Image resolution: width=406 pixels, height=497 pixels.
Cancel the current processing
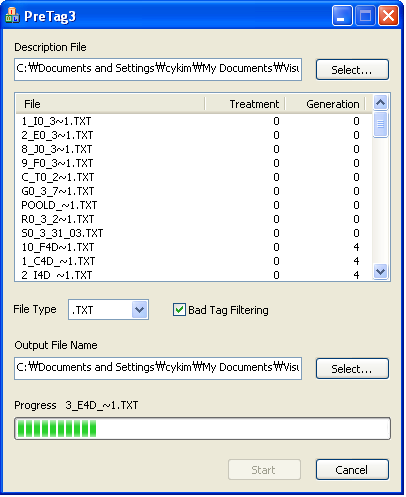point(352,470)
